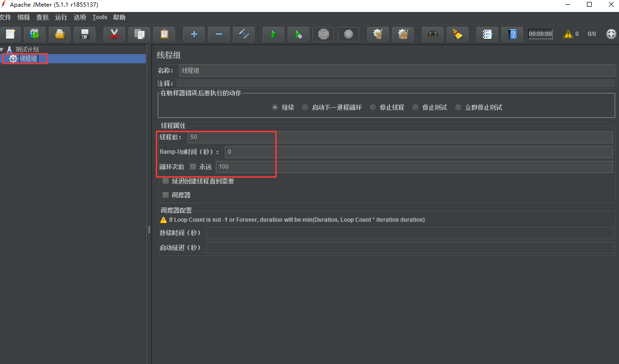Click the Ramp-Up时间 input field

(418, 152)
